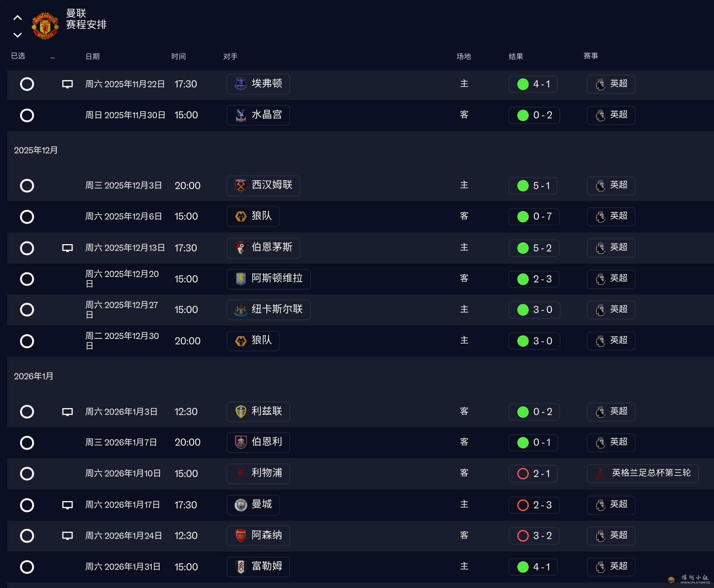Click TV icon beside the Arsenal fixture

pos(67,535)
